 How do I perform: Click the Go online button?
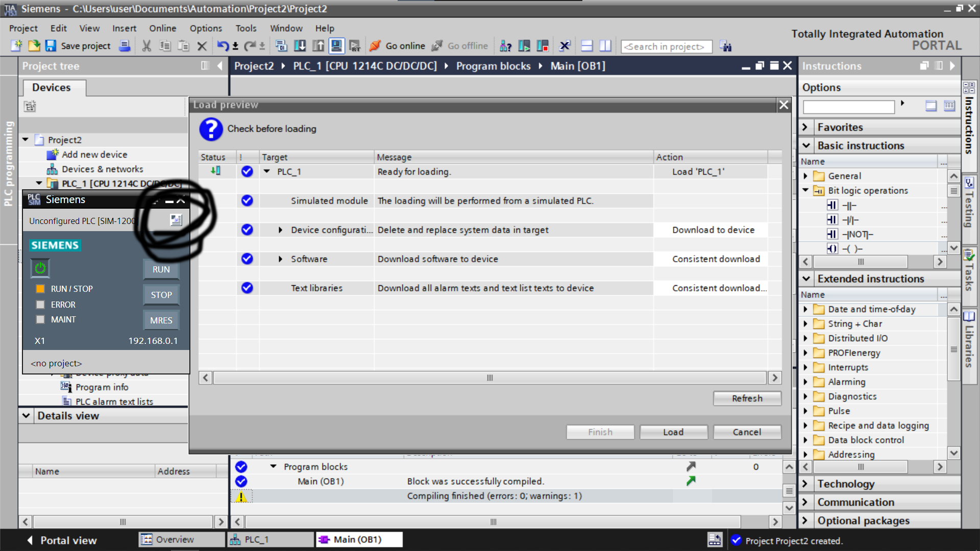(397, 46)
